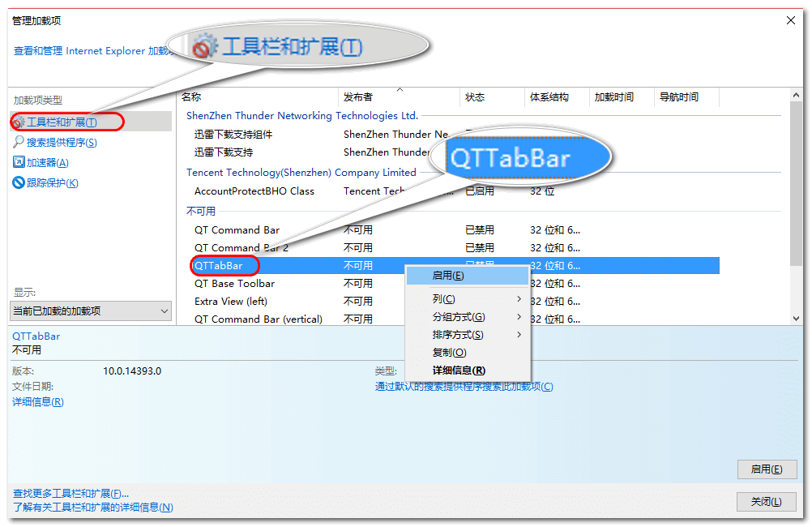Choose 启用(E) in the context menu

coord(468,276)
